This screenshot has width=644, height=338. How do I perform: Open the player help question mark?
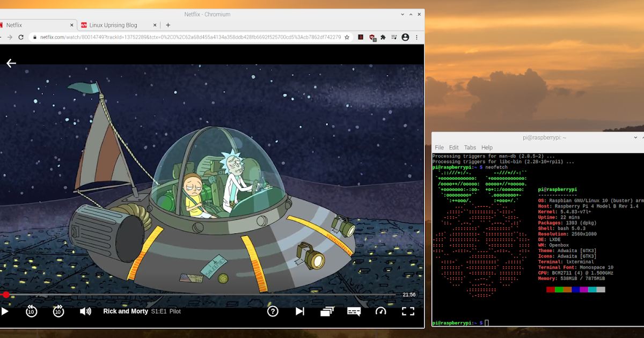[x=273, y=311]
